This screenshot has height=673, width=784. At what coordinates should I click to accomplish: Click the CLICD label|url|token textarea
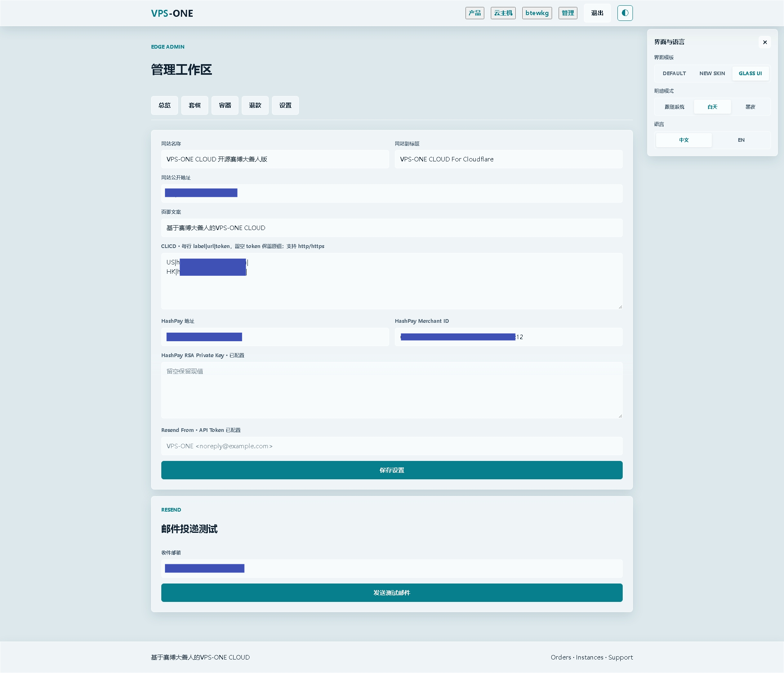click(392, 281)
